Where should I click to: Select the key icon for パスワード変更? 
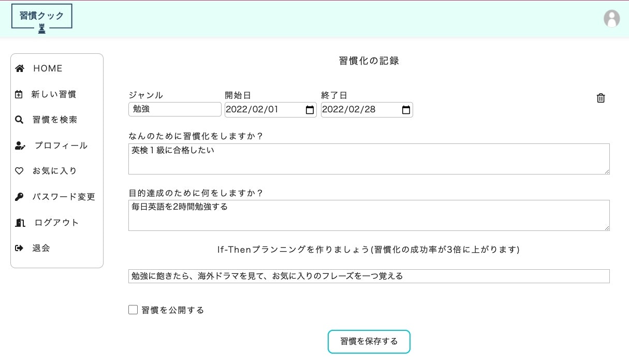[19, 197]
